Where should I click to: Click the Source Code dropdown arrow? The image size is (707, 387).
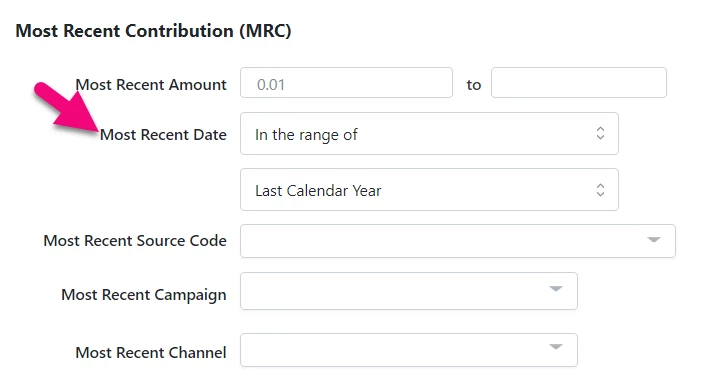654,240
